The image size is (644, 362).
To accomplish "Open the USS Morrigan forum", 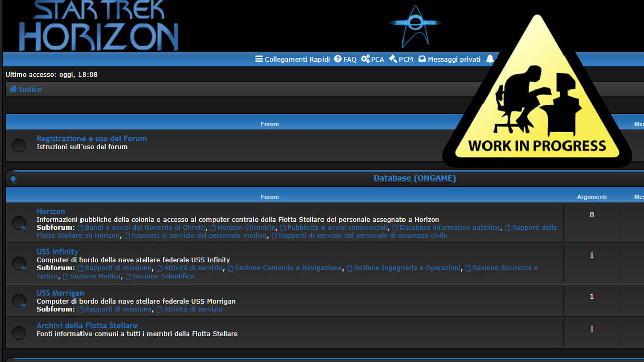I will point(60,293).
